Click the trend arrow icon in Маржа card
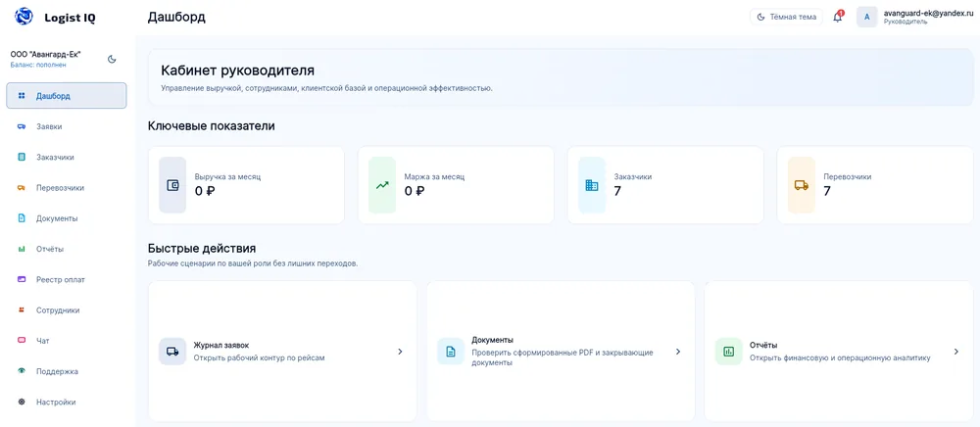The width and height of the screenshot is (980, 427). [x=382, y=185]
